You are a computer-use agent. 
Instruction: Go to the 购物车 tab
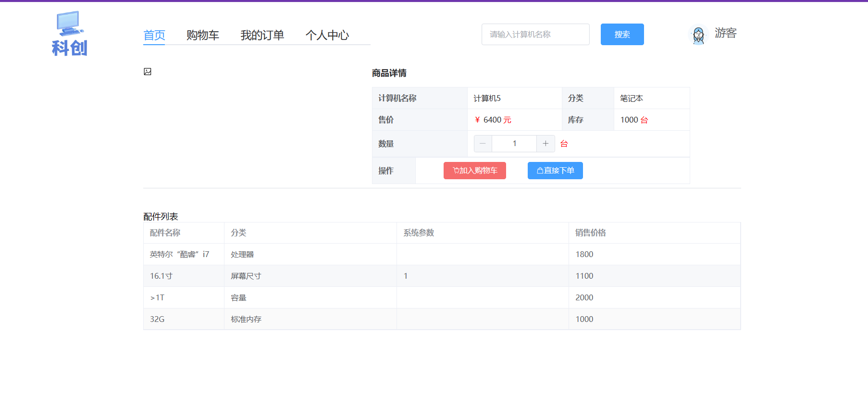pyautogui.click(x=203, y=35)
